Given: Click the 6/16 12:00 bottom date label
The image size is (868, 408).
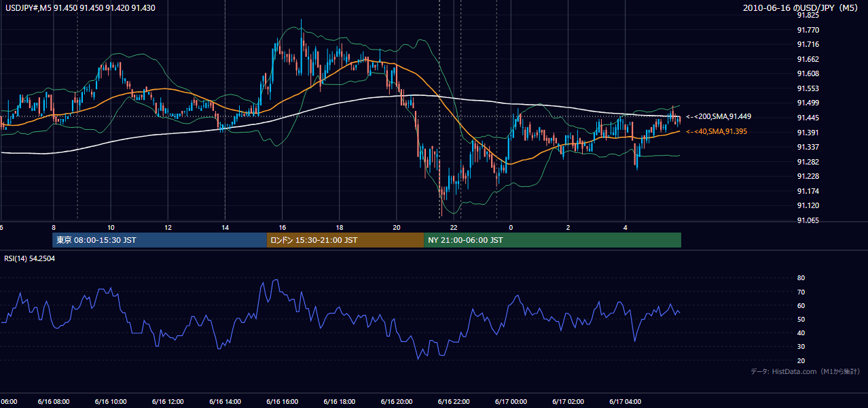Looking at the screenshot, I should pos(167,402).
